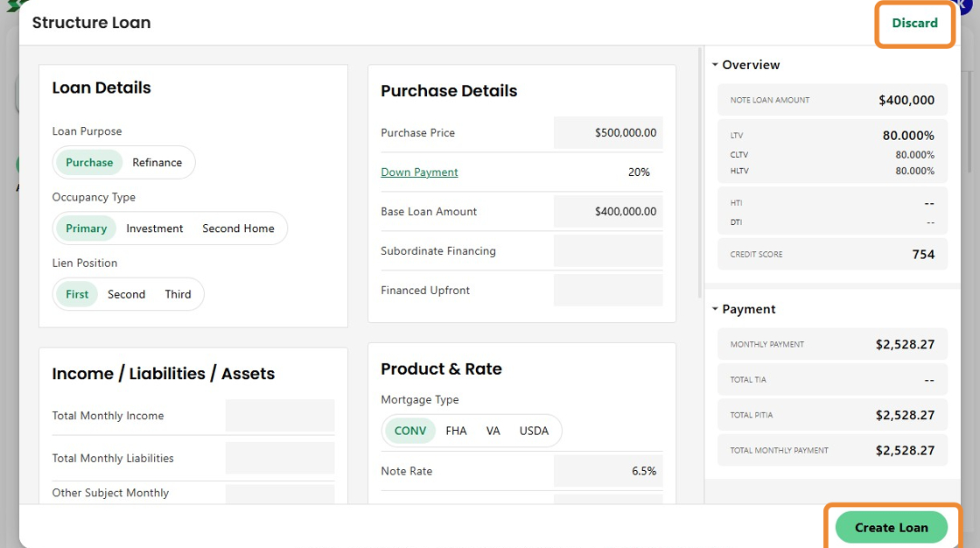Image resolution: width=980 pixels, height=548 pixels.
Task: Collapse the Overview section arrow
Action: 715,65
